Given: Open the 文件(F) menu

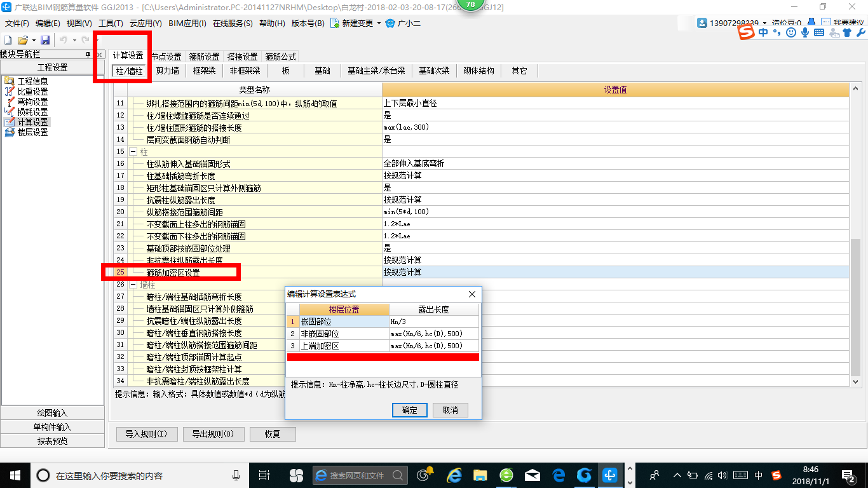Looking at the screenshot, I should point(17,24).
